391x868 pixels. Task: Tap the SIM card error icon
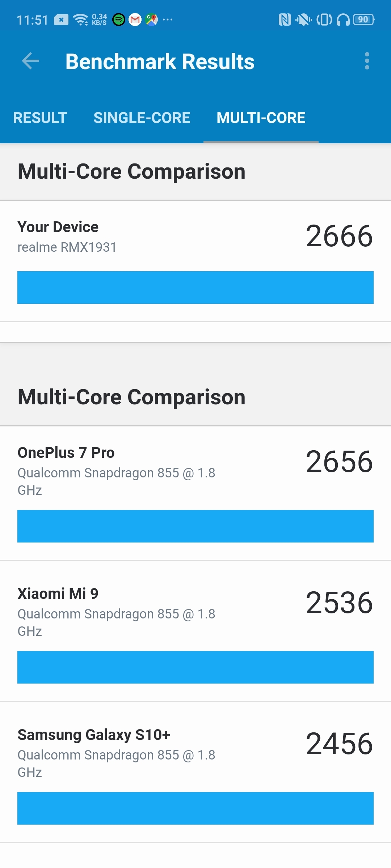point(62,20)
